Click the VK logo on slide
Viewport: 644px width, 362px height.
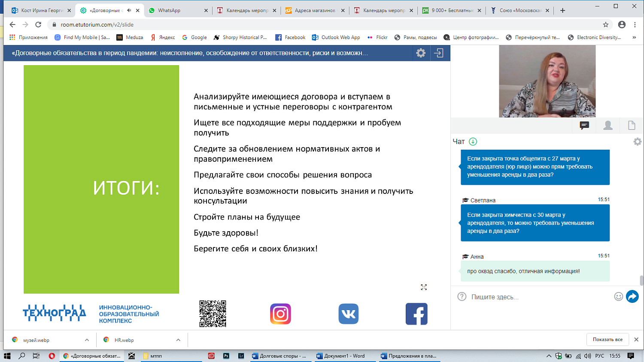(x=349, y=314)
